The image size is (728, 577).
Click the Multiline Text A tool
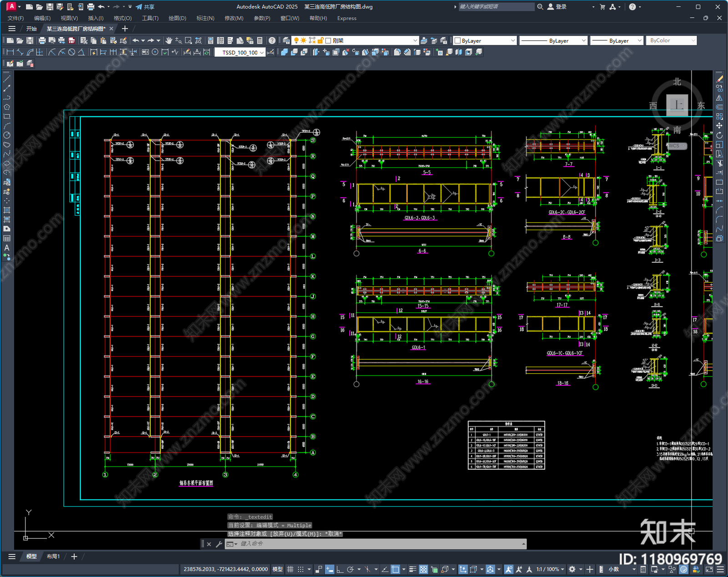(x=7, y=248)
